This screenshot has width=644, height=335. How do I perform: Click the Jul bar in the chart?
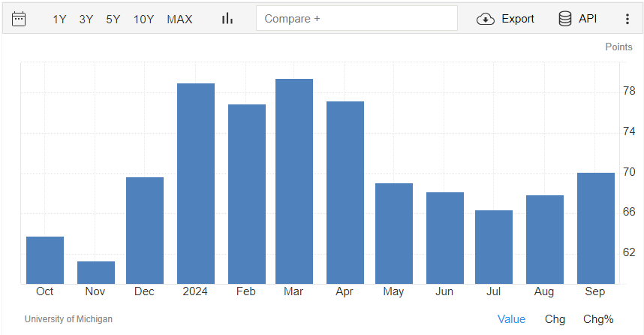click(494, 247)
